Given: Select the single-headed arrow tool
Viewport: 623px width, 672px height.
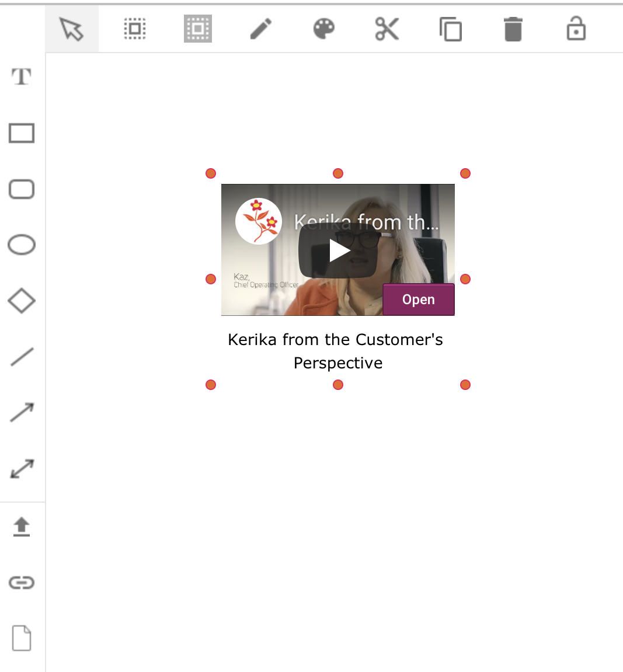Looking at the screenshot, I should 22,412.
